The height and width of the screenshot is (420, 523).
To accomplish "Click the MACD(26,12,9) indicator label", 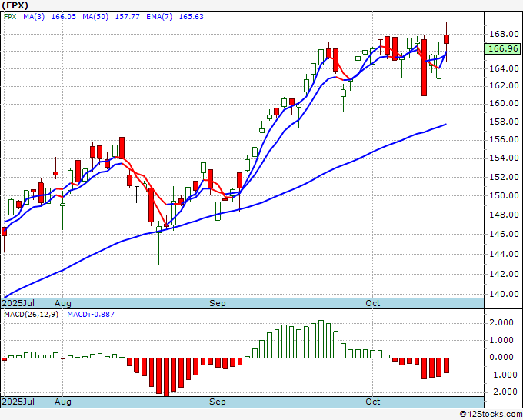I will coord(31,315).
